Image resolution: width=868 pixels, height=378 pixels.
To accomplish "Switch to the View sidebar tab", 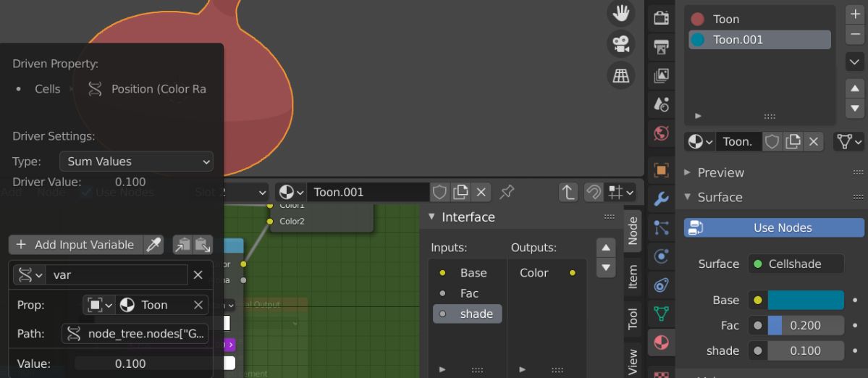I will coord(633,361).
